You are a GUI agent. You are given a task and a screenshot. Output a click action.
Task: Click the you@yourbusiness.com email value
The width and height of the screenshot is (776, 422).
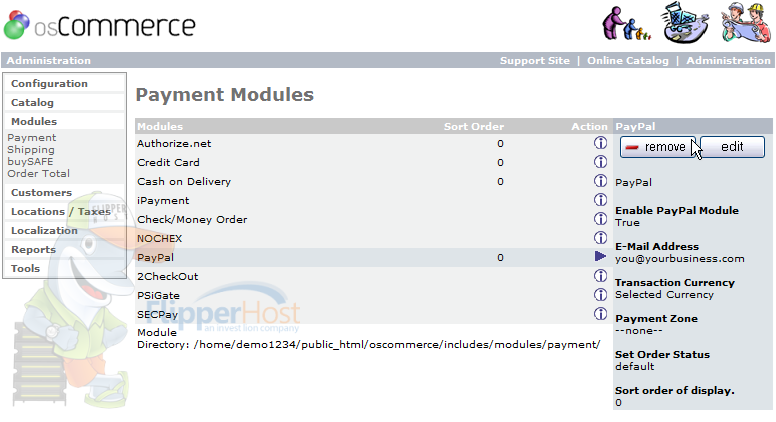(679, 259)
